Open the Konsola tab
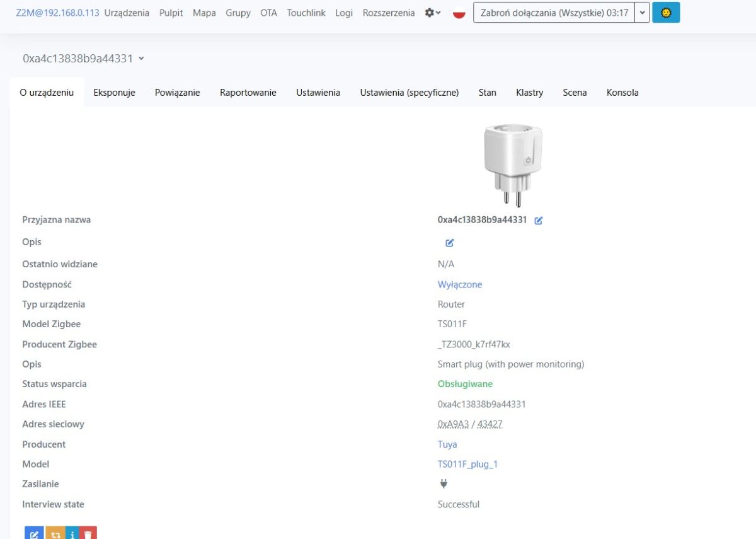The width and height of the screenshot is (756, 539). 622,92
